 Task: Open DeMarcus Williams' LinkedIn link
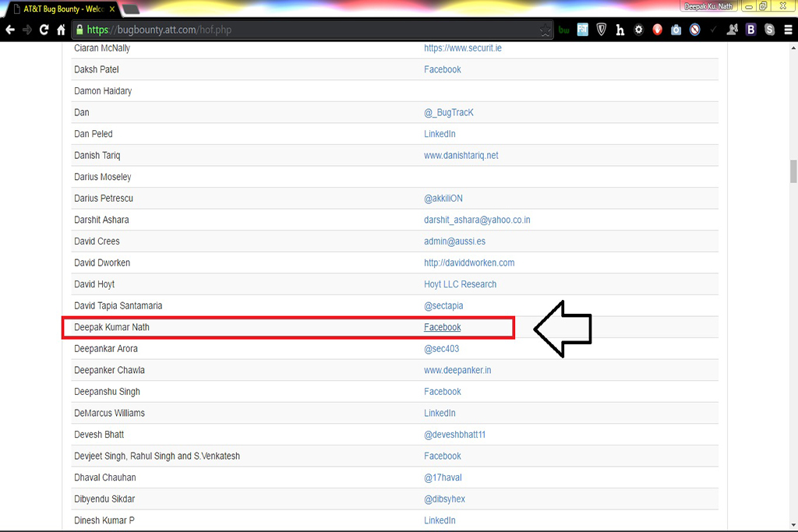coord(440,413)
